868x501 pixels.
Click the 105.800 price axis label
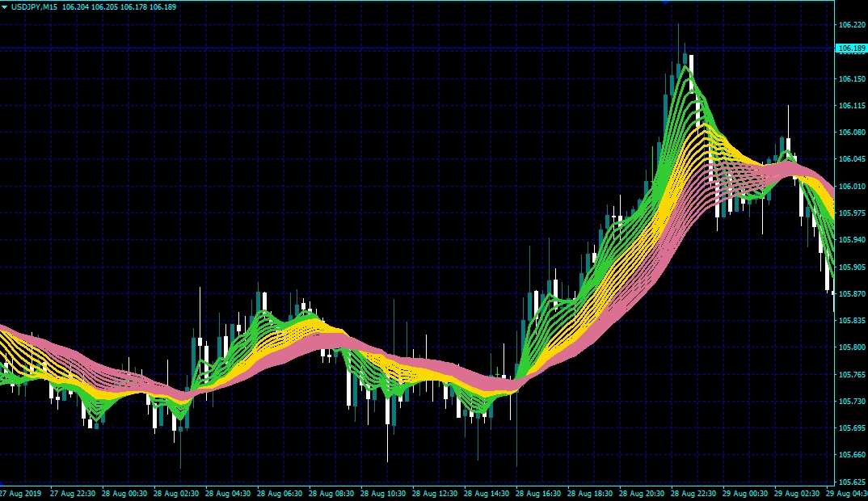point(852,347)
